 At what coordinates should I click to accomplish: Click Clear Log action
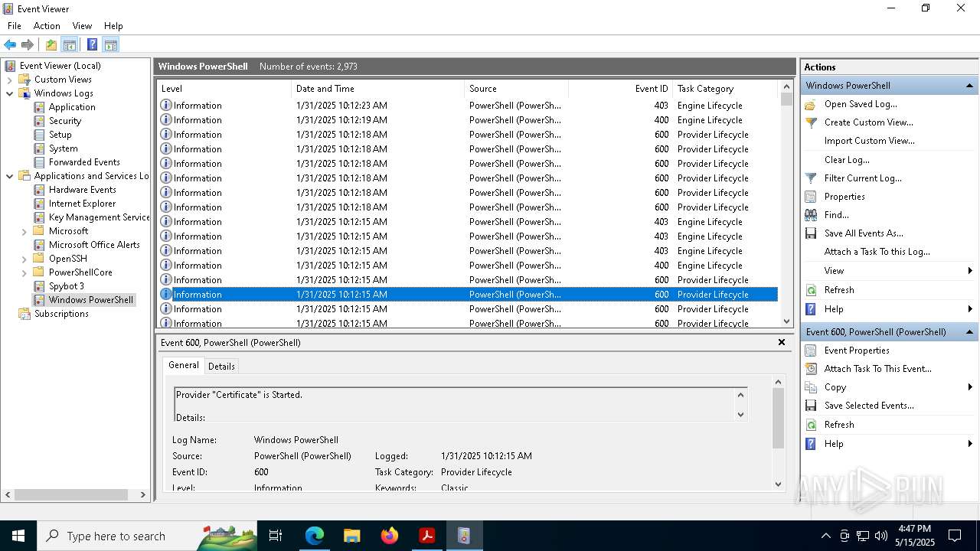[x=847, y=160]
